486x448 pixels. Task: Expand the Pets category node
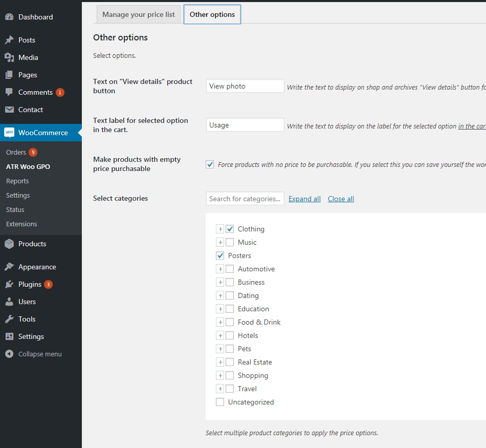(220, 349)
